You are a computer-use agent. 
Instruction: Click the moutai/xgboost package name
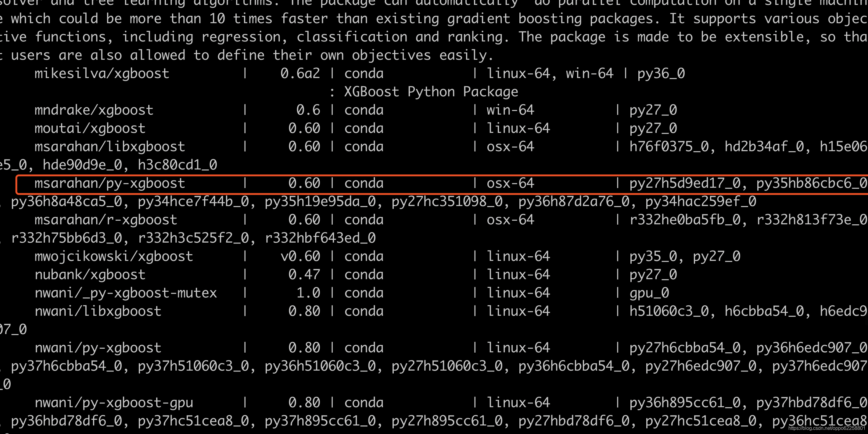click(90, 128)
